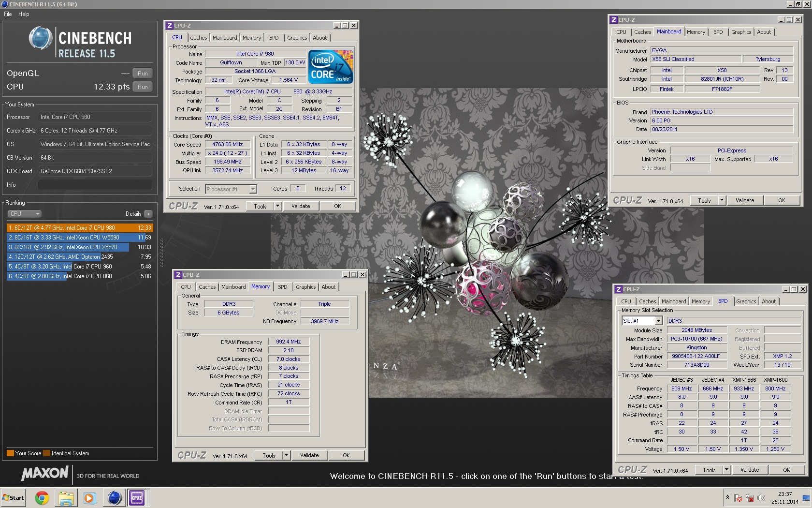The height and width of the screenshot is (508, 812).
Task: Open the Slot #1 memory slot dropdown
Action: (642, 321)
